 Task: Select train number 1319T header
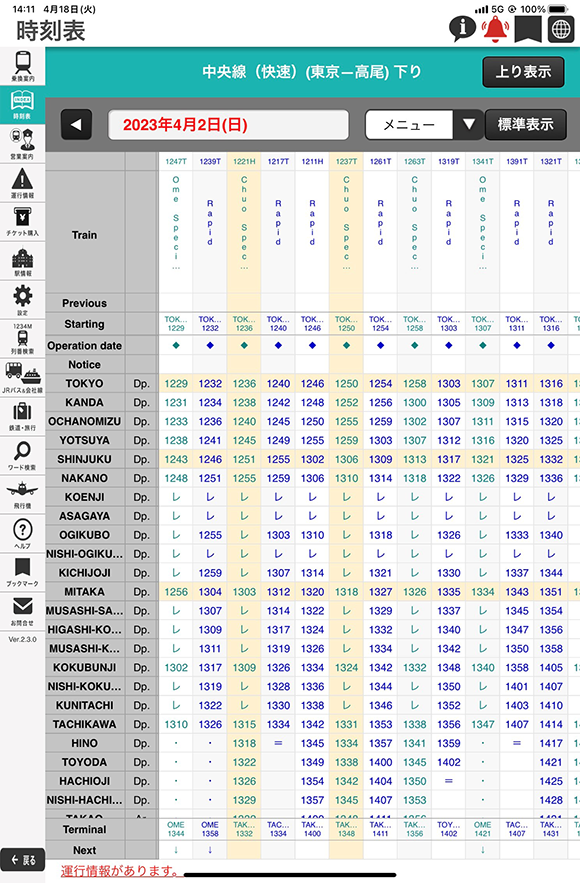click(x=449, y=161)
